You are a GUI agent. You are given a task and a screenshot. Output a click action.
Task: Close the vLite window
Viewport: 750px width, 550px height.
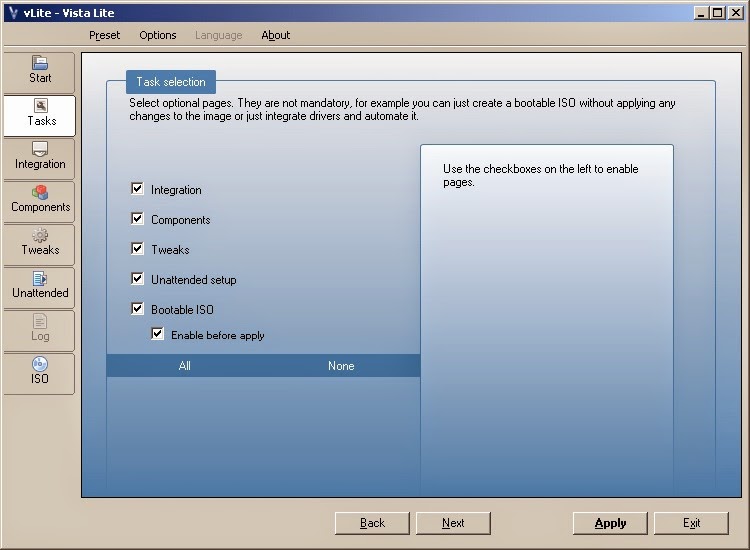tap(736, 13)
